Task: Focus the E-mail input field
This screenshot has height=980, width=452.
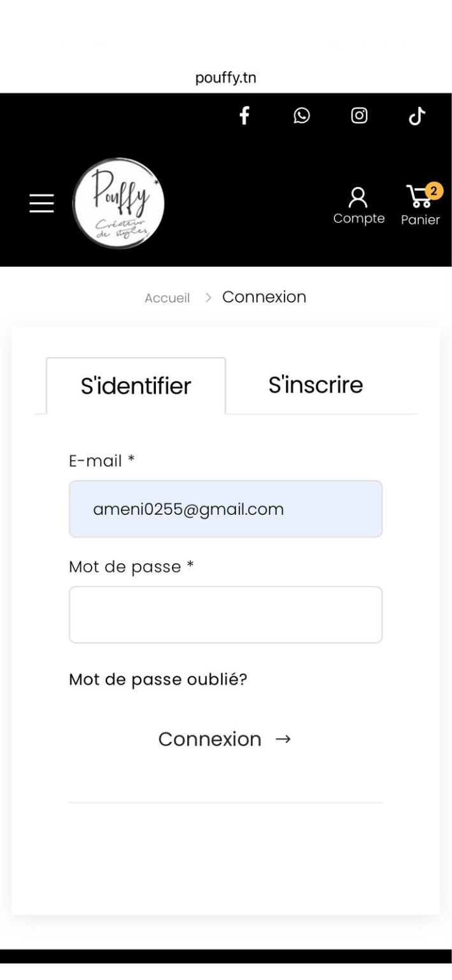Action: [225, 509]
